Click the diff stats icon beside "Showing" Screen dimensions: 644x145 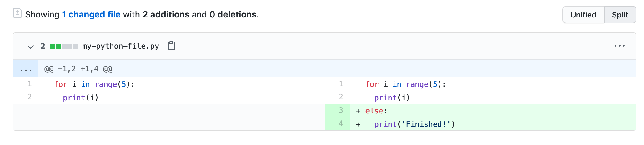coord(18,13)
